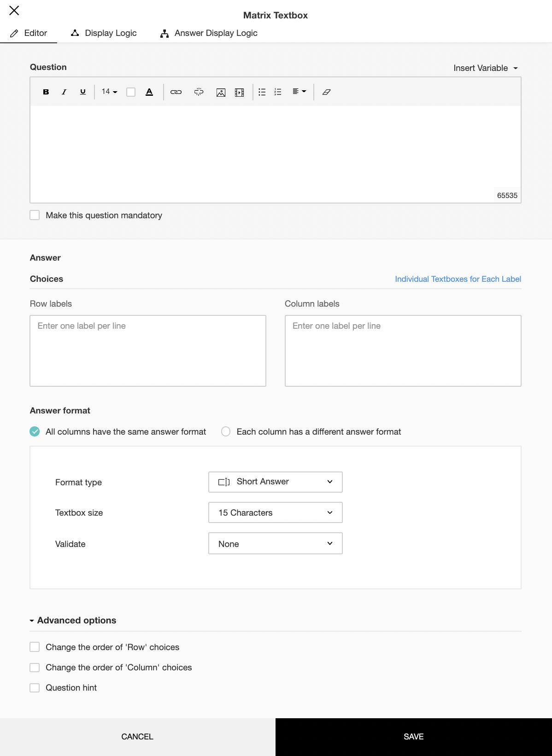Image resolution: width=552 pixels, height=756 pixels.
Task: Enable 'Make this question mandatory' checkbox
Action: pyautogui.click(x=35, y=215)
